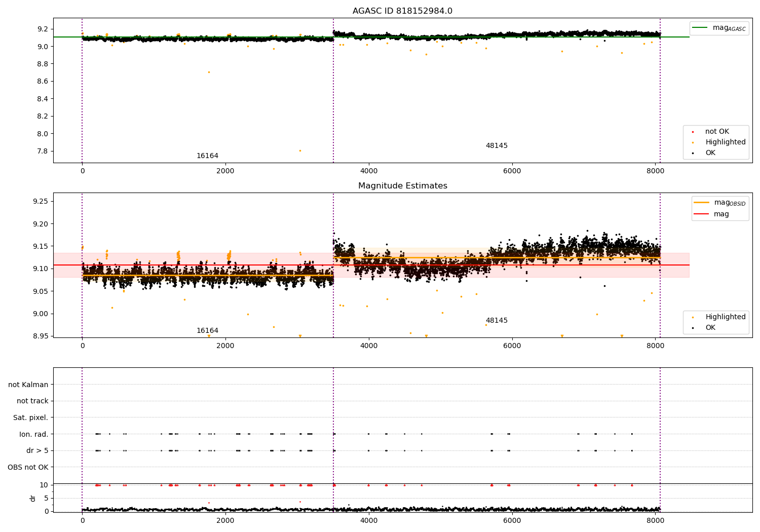Click the title AGASC ID 818152984.0
760x532 pixels.
[x=402, y=11]
